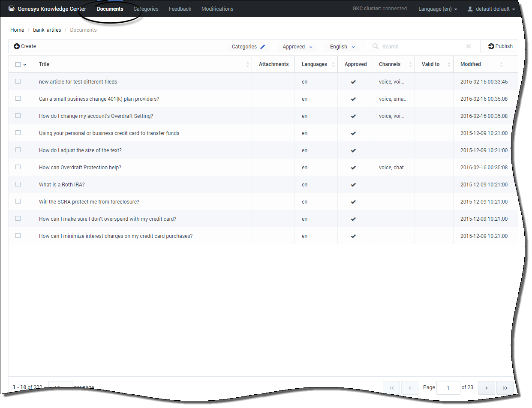Click the page number input field

[x=448, y=388]
